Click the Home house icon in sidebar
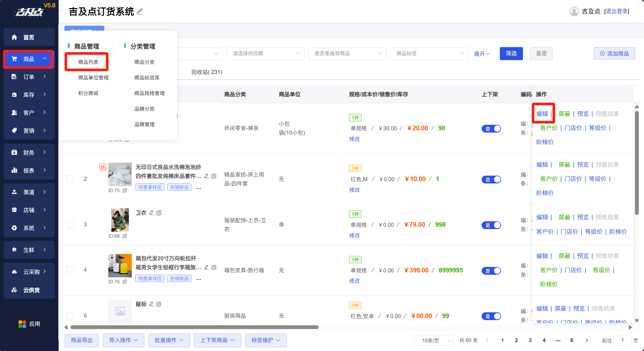 click(x=14, y=37)
